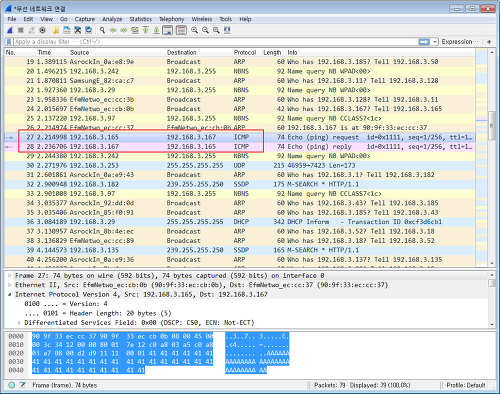Toggle auto-scroll during live capture
The width and height of the screenshot is (500, 394).
click(x=167, y=30)
